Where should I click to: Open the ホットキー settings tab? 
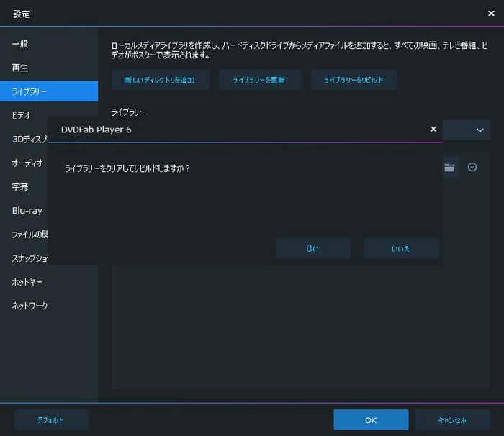[x=49, y=282]
